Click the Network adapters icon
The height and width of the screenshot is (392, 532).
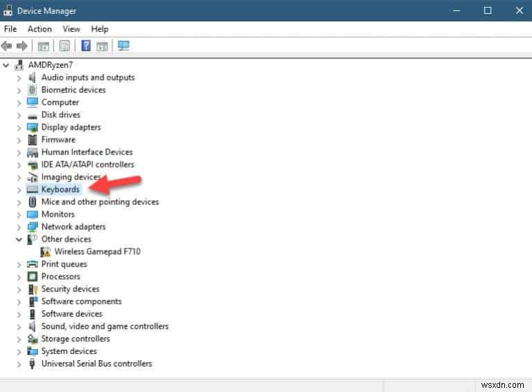pos(33,227)
